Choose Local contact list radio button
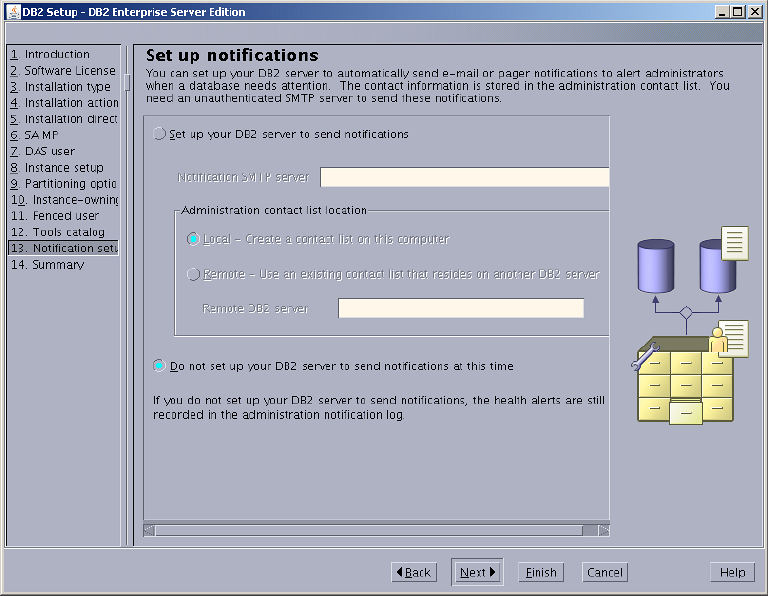Image resolution: width=768 pixels, height=596 pixels. (193, 239)
